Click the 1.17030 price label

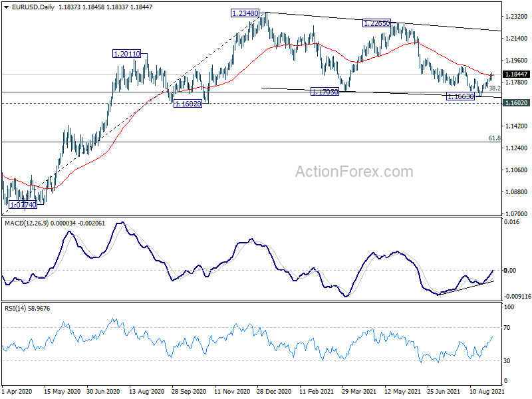click(x=325, y=91)
